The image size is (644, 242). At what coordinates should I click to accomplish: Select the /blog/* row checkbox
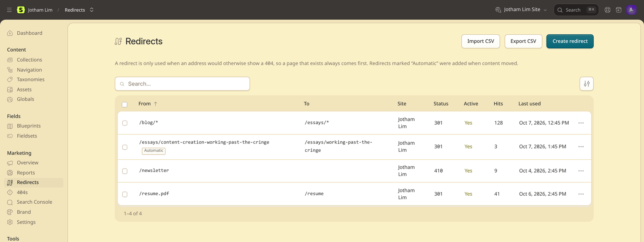tap(125, 123)
